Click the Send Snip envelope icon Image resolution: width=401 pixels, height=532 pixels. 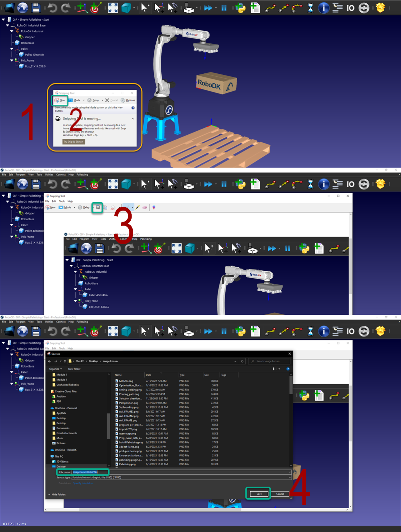click(113, 208)
